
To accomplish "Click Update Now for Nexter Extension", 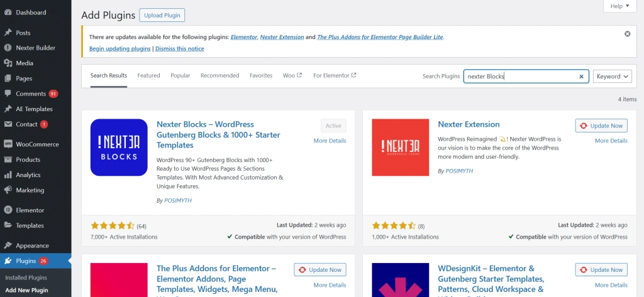I will click(x=601, y=126).
